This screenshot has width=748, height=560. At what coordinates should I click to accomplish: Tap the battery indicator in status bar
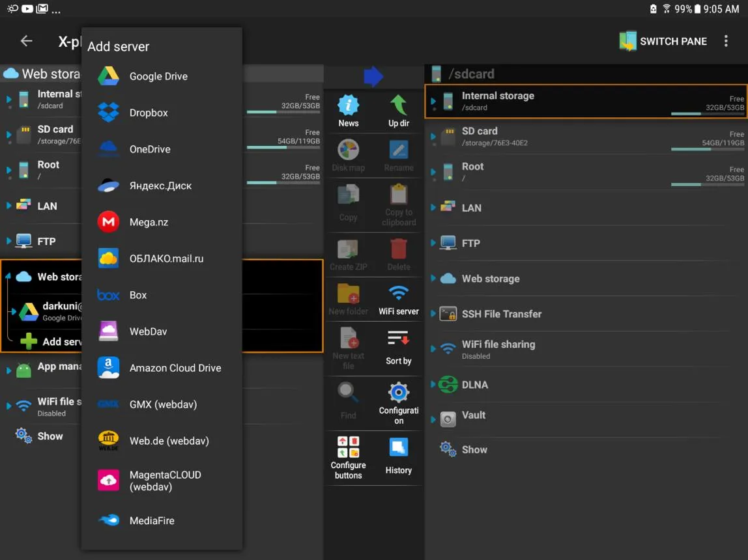tap(697, 9)
